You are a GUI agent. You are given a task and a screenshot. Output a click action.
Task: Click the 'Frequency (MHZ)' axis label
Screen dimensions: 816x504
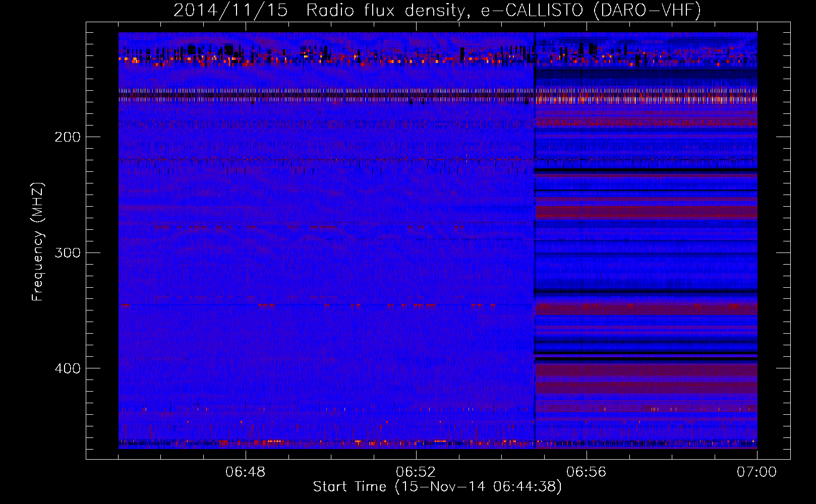point(38,242)
